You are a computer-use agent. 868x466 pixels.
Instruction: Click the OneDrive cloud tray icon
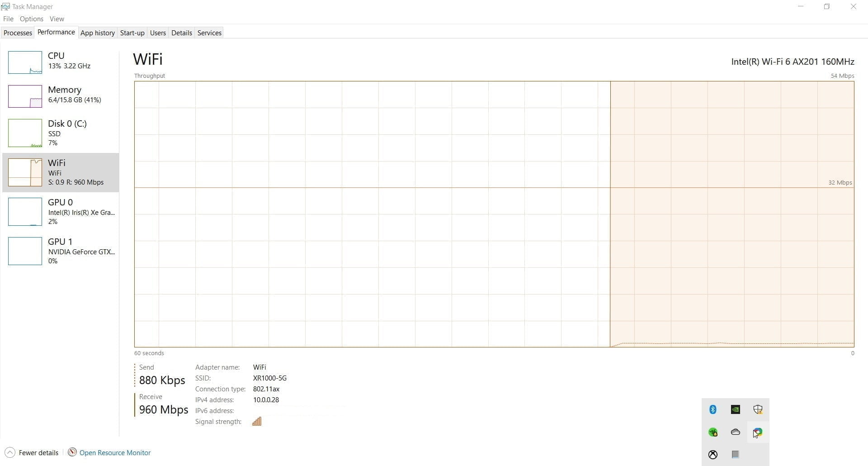[x=736, y=432]
